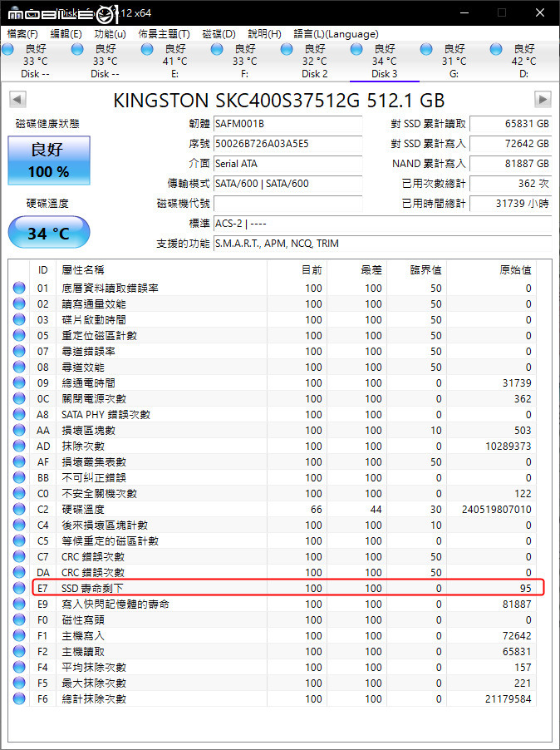Select the 總通電時間 row
This screenshot has height=750, width=560.
[273, 382]
